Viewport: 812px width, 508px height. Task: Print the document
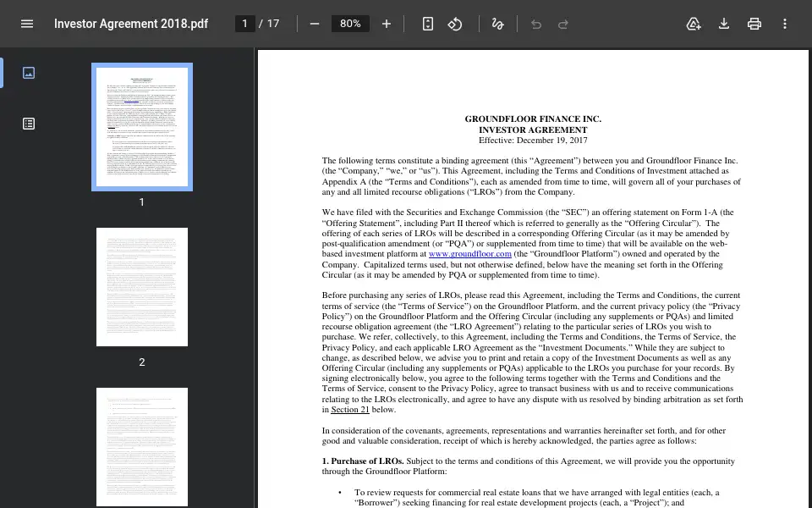pos(754,24)
